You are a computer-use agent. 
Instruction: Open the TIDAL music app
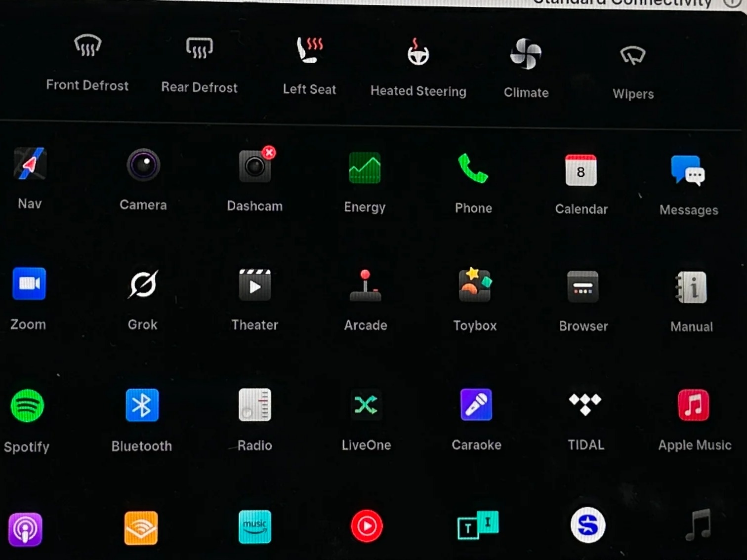tap(585, 405)
